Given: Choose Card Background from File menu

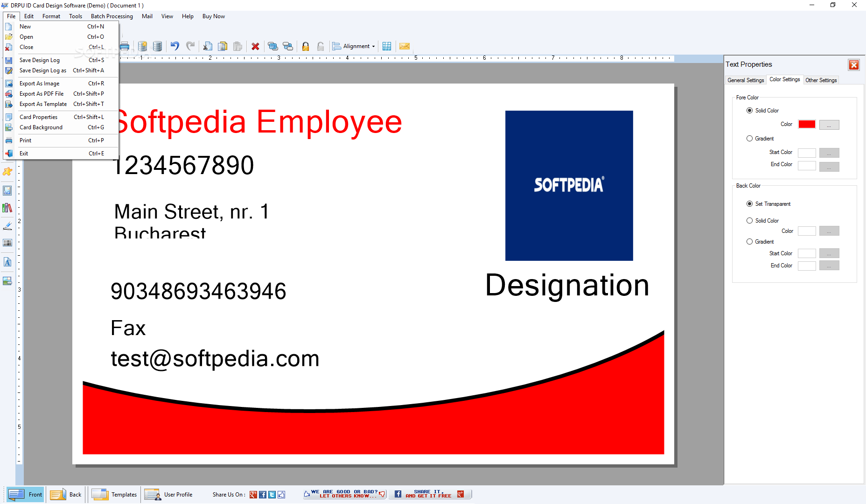Looking at the screenshot, I should click(x=62, y=127).
